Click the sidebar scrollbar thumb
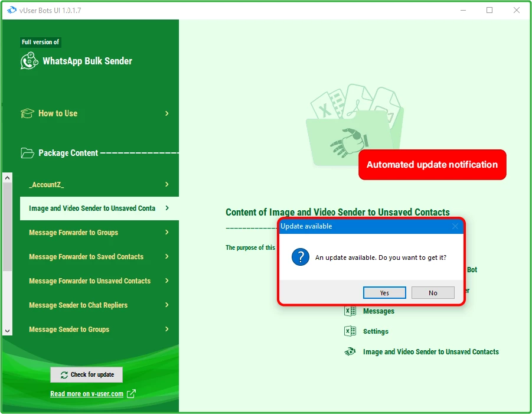 click(x=8, y=227)
